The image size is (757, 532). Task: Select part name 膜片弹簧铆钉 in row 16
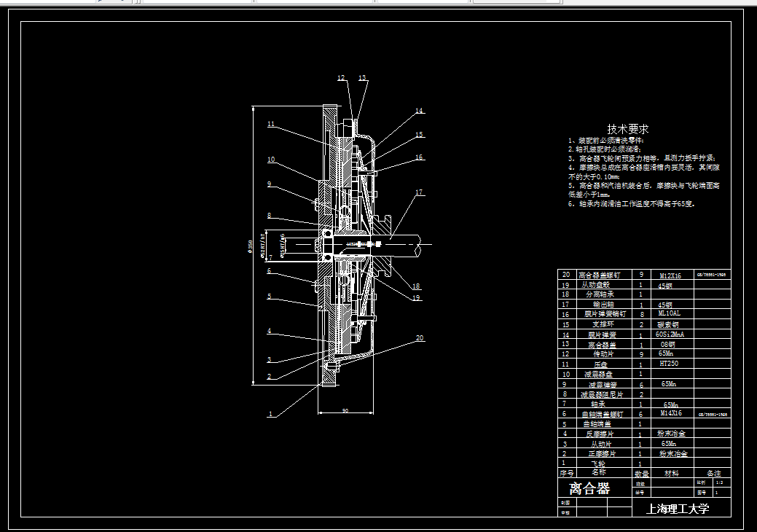(x=605, y=314)
